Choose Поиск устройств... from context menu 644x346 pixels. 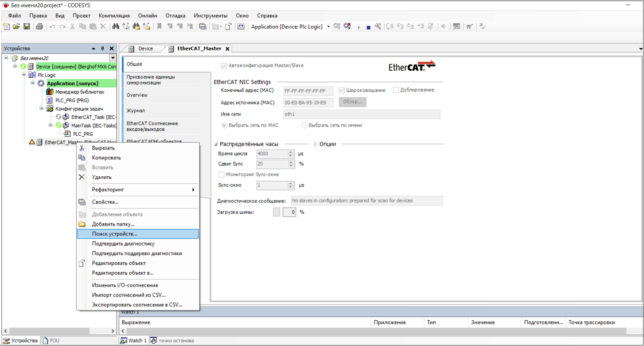[138, 234]
